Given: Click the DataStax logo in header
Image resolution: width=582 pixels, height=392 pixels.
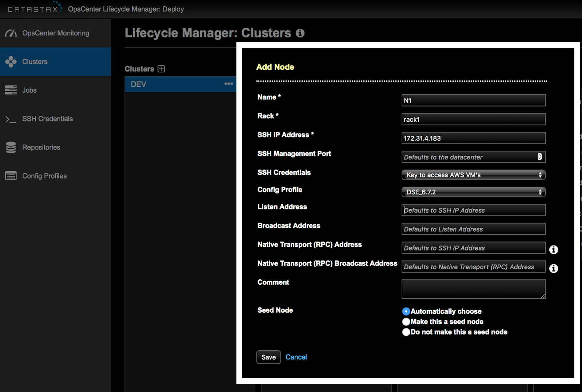Looking at the screenshot, I should pos(35,8).
